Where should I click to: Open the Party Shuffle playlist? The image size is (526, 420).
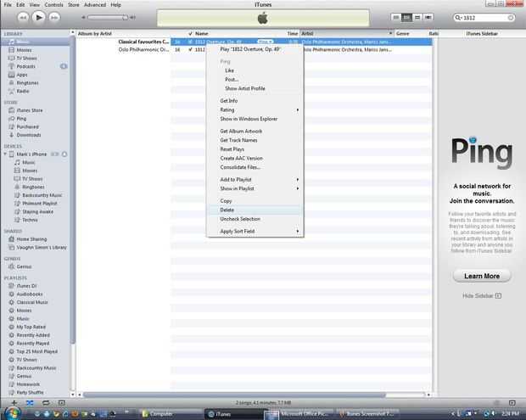(30, 393)
